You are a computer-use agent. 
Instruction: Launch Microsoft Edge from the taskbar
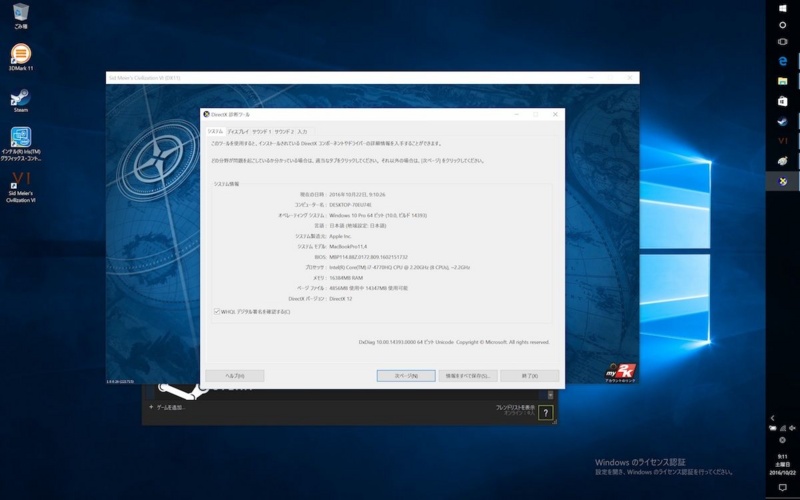(x=783, y=61)
